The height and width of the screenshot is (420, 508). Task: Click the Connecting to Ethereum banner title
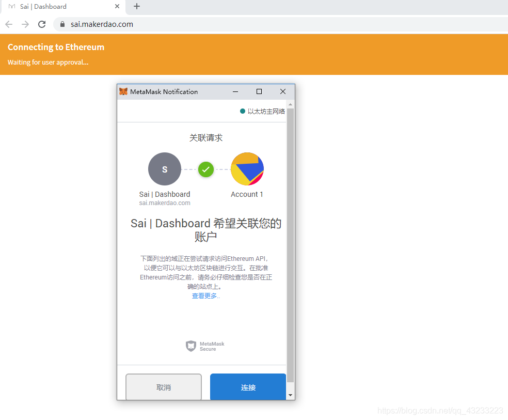pos(56,48)
